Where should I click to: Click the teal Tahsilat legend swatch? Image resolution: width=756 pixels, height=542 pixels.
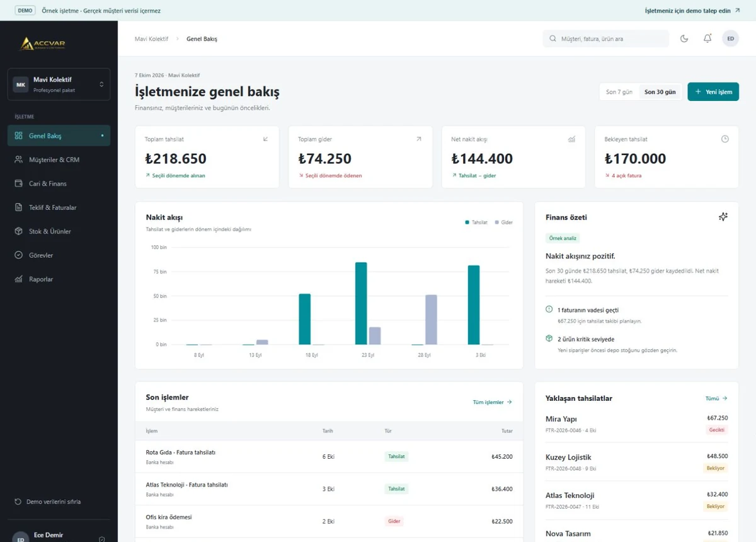pos(467,222)
